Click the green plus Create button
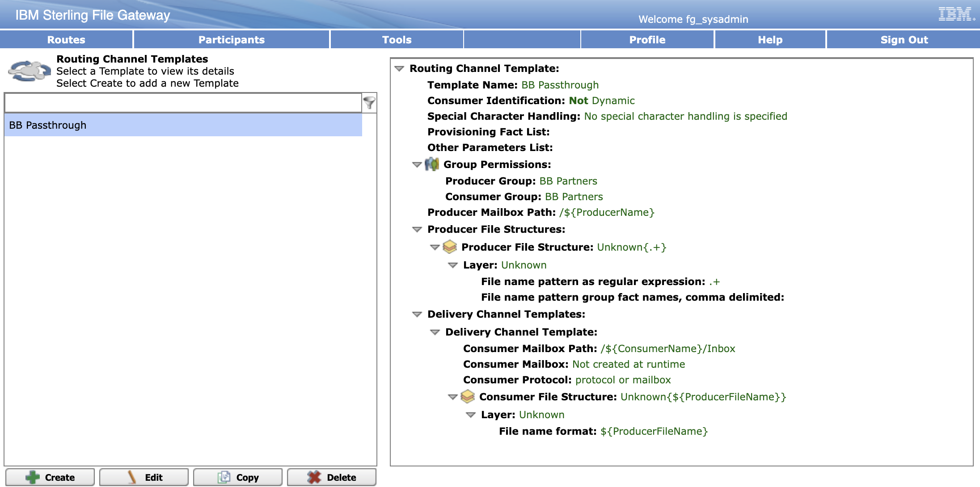Viewport: 980px width, 487px height. tap(50, 477)
